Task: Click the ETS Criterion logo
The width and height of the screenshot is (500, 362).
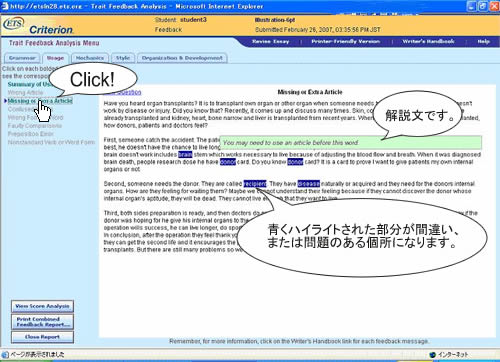Action: point(38,26)
